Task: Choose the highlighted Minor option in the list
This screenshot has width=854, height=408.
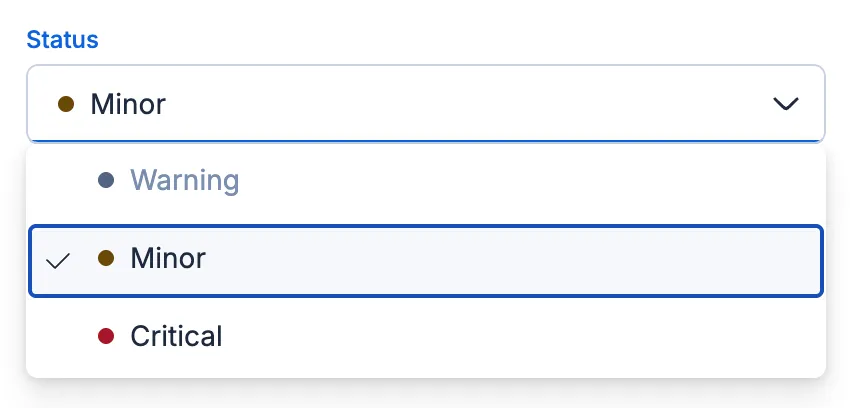Action: 425,260
